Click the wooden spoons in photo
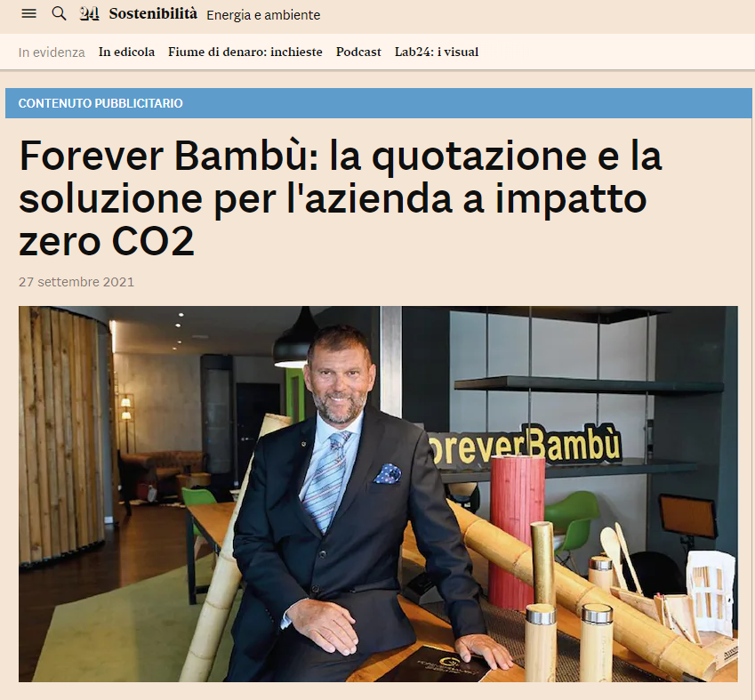 [620, 557]
